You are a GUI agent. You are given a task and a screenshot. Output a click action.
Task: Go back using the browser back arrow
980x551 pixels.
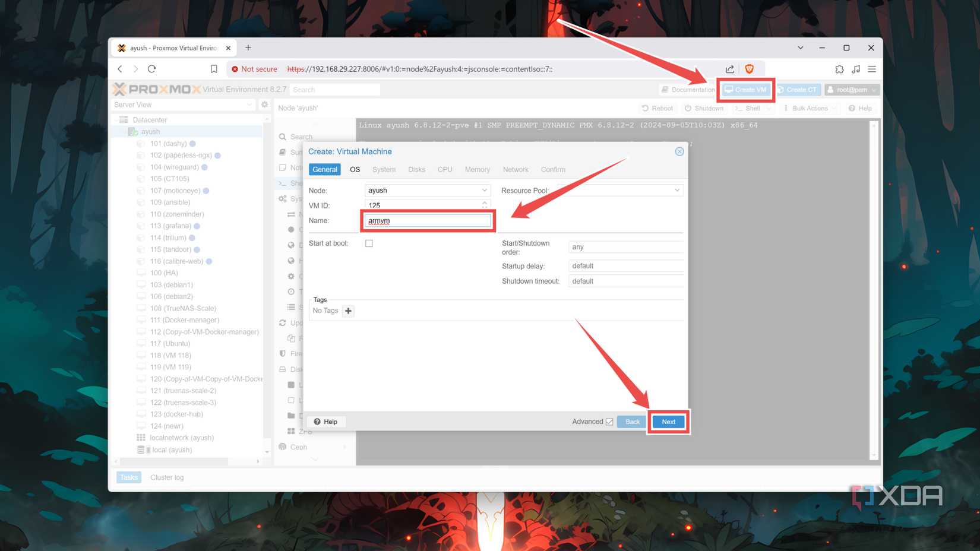click(x=120, y=69)
